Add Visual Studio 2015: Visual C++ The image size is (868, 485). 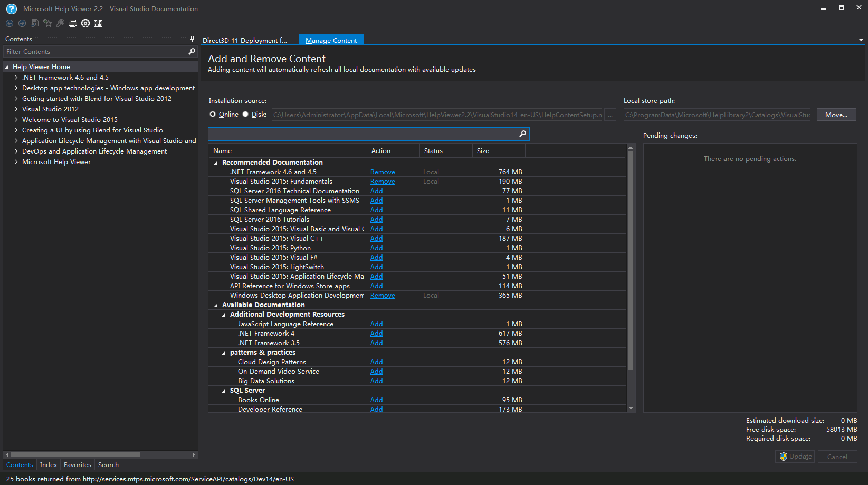[x=377, y=239]
